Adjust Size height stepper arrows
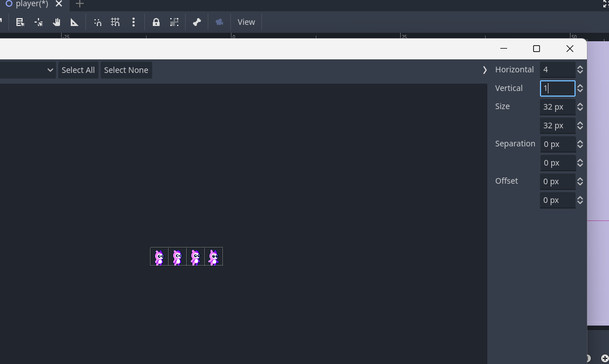 (x=580, y=125)
